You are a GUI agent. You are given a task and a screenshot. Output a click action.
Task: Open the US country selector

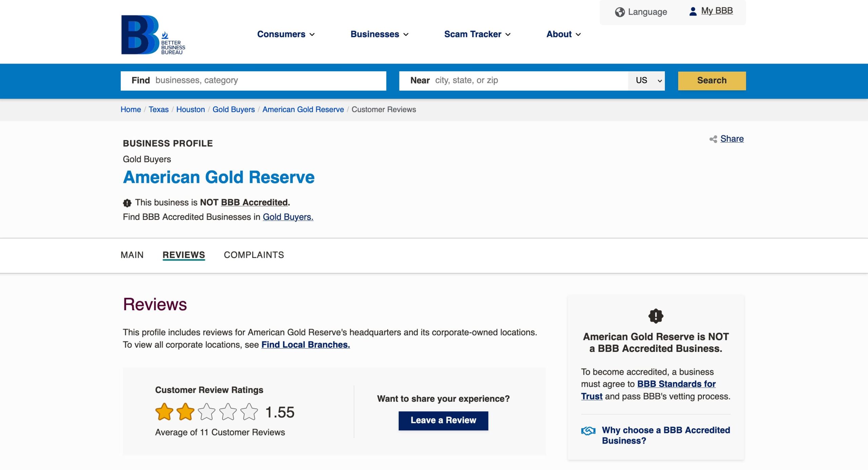[x=646, y=81]
